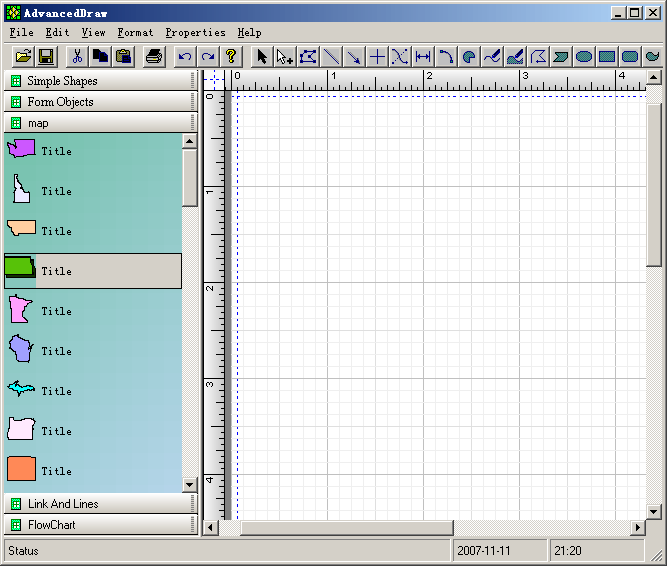
Task: Select the blue Wisconsin state shape
Action: pos(21,348)
